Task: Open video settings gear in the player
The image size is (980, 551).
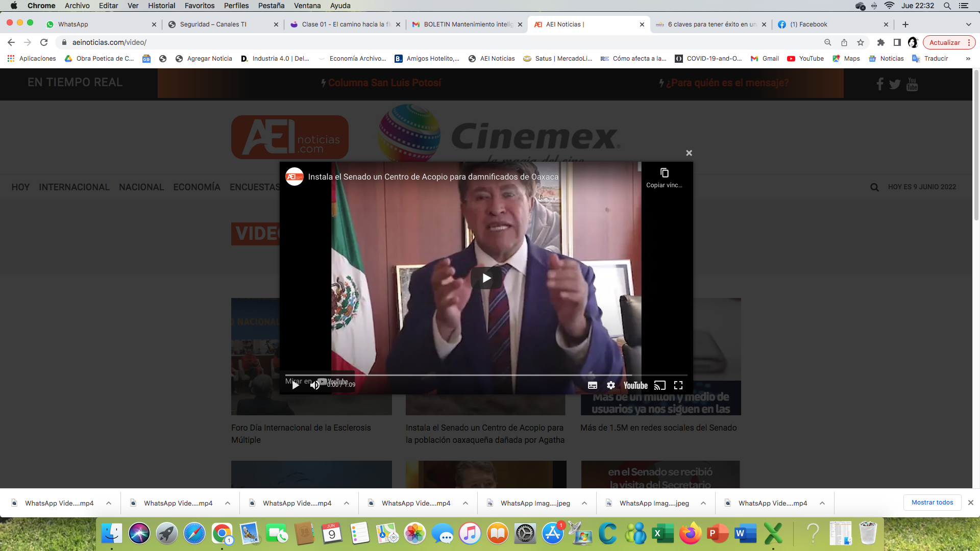Action: [611, 385]
